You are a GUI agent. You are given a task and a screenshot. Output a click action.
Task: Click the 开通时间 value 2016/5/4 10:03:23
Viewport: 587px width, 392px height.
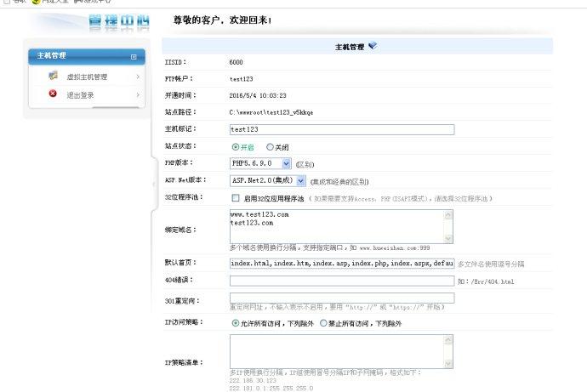click(258, 95)
